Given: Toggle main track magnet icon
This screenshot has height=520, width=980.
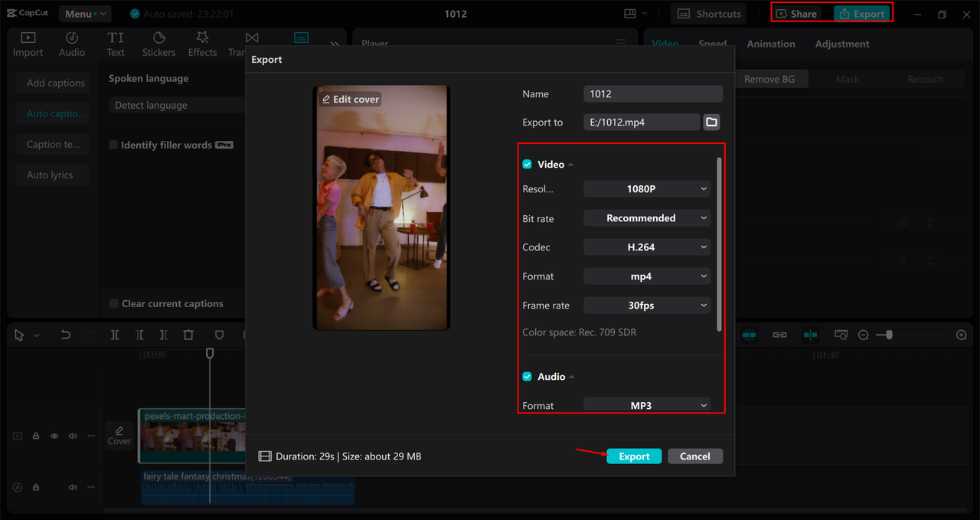Looking at the screenshot, I should (x=749, y=335).
